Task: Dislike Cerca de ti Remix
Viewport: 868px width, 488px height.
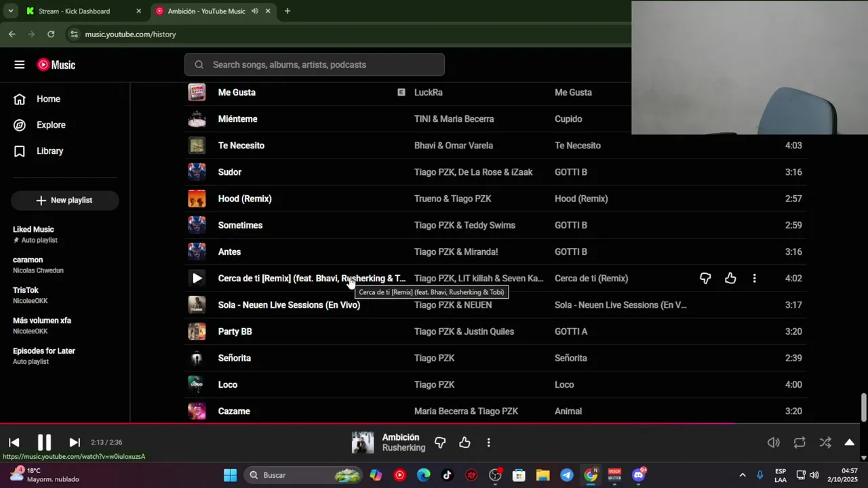Action: point(705,279)
